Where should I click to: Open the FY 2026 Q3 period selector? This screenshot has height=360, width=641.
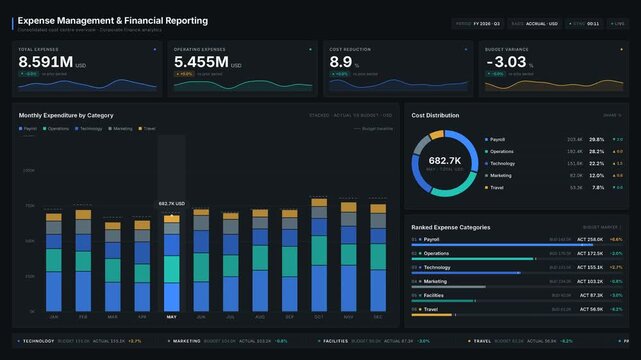[x=477, y=24]
